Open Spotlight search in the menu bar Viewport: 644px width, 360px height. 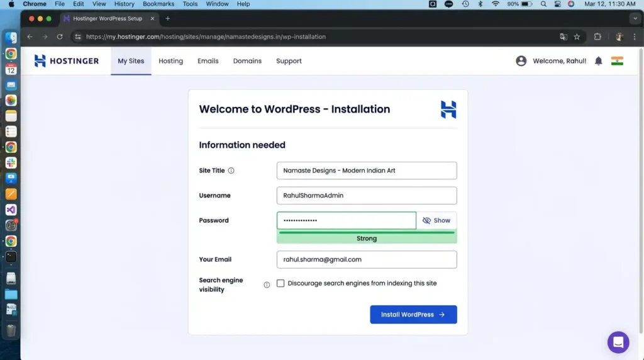pos(543,4)
